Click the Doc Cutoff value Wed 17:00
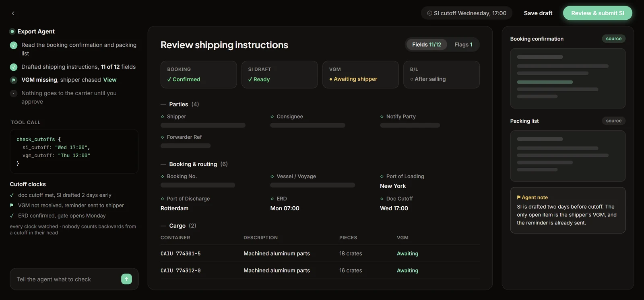The width and height of the screenshot is (644, 300). [394, 208]
